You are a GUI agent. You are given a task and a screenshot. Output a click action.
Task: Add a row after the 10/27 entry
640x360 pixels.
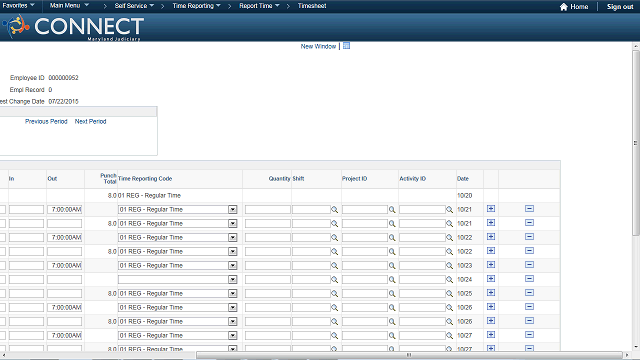491,335
